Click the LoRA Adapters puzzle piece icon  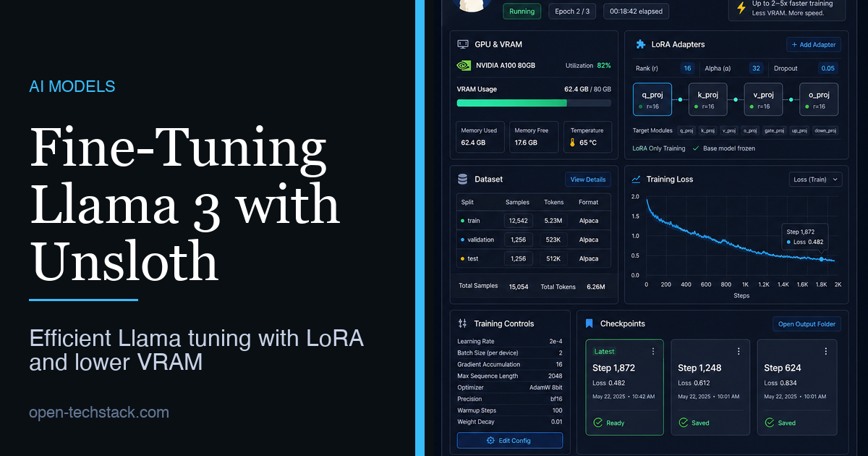[x=640, y=44]
